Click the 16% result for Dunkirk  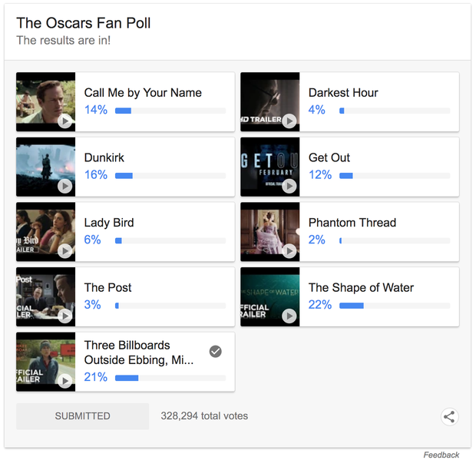(96, 174)
